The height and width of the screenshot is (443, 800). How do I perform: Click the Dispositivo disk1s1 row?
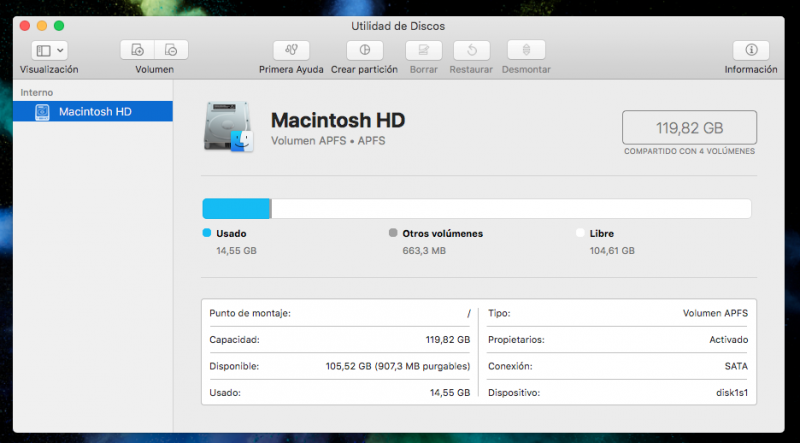(617, 393)
